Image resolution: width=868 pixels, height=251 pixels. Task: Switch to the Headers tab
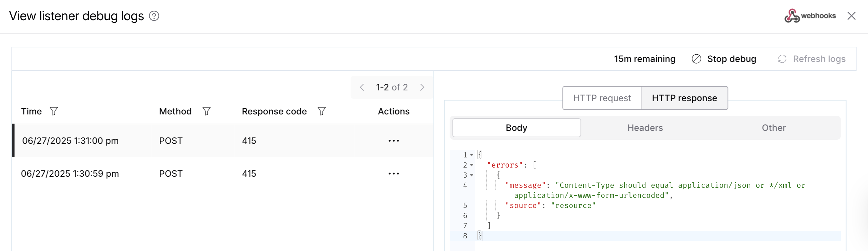click(645, 128)
